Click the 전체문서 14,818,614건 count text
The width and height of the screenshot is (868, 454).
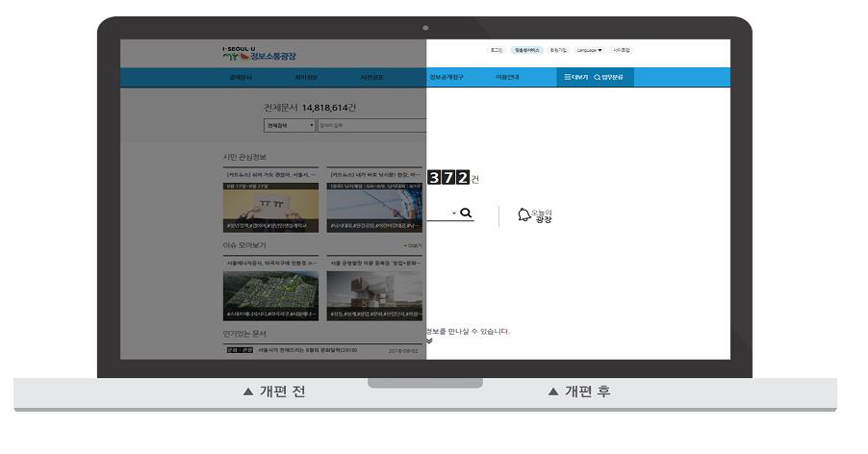(310, 108)
